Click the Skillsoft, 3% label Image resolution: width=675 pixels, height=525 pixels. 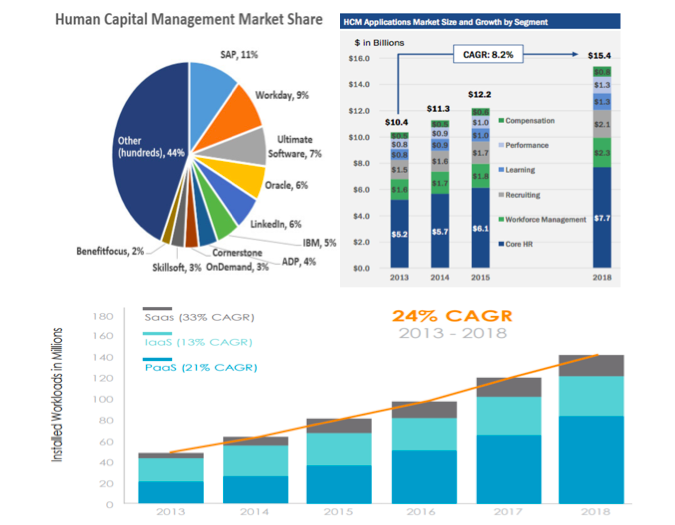click(176, 267)
